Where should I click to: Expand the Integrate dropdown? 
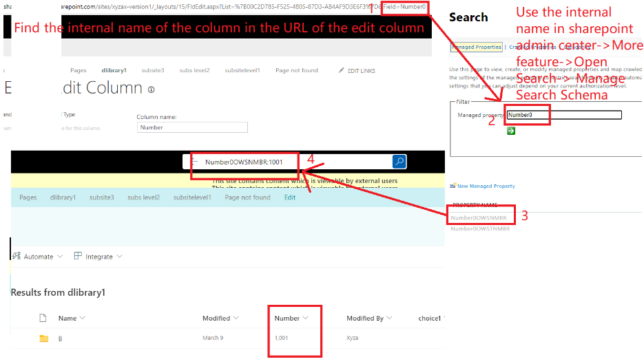click(x=120, y=257)
